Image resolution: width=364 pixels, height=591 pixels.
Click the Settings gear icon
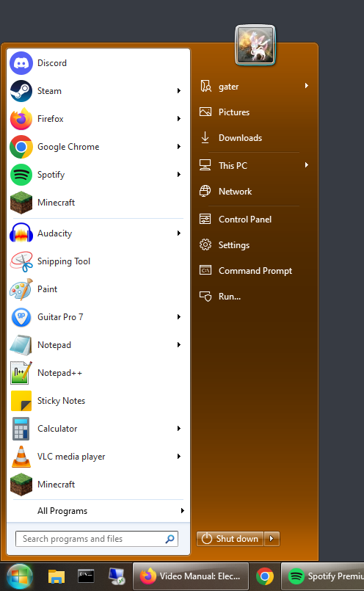(x=205, y=244)
